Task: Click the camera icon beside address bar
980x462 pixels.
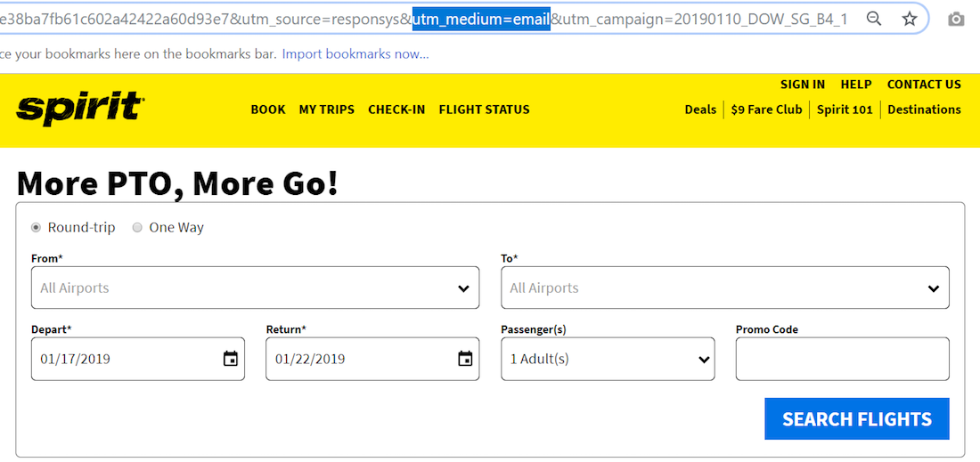Action: tap(956, 19)
